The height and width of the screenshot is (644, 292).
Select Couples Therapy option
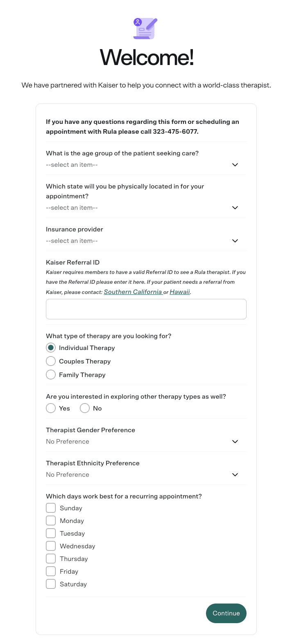(50, 361)
